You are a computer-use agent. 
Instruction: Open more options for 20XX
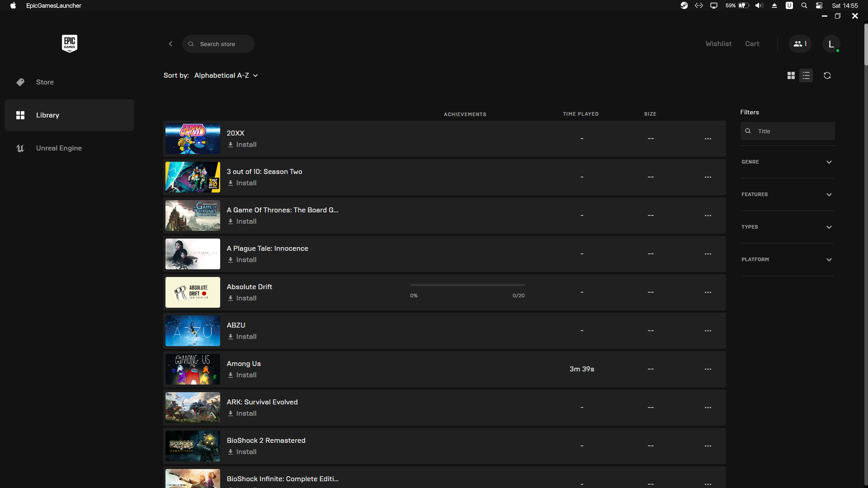click(x=708, y=139)
